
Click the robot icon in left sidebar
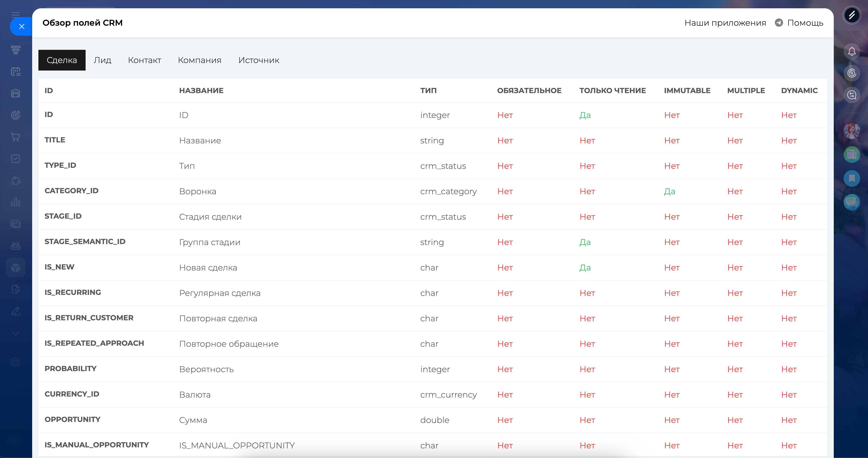click(16, 246)
